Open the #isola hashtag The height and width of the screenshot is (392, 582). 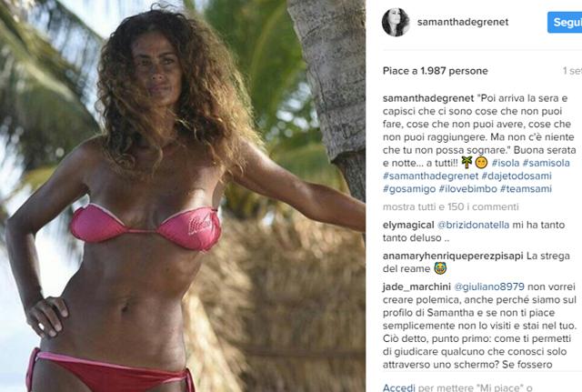coord(506,163)
